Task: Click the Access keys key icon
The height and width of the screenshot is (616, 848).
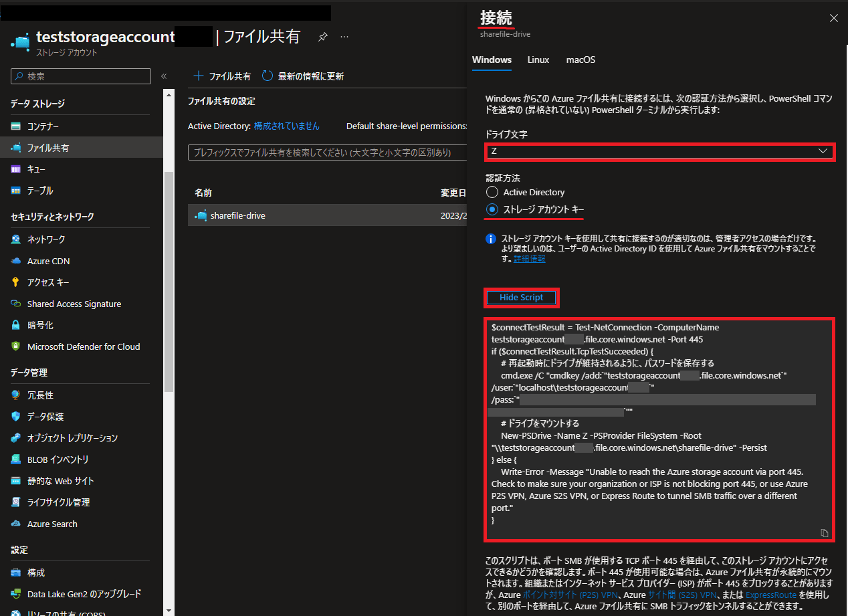Action: 16,282
